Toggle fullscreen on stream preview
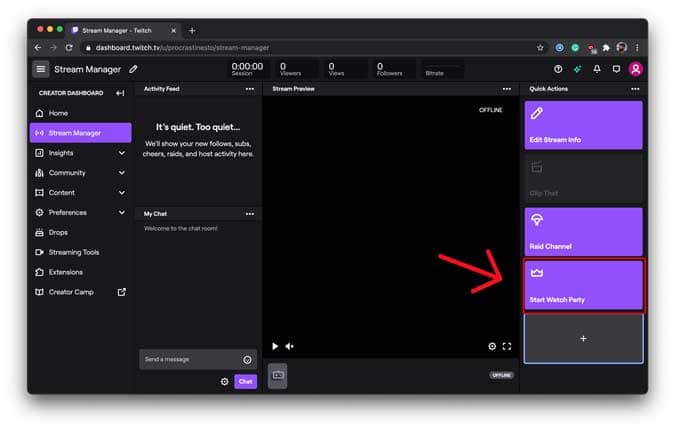 [x=507, y=346]
